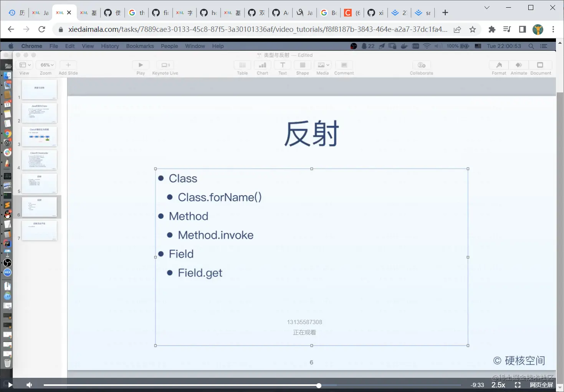Play the tutorial video
564x392 pixels.
10,385
